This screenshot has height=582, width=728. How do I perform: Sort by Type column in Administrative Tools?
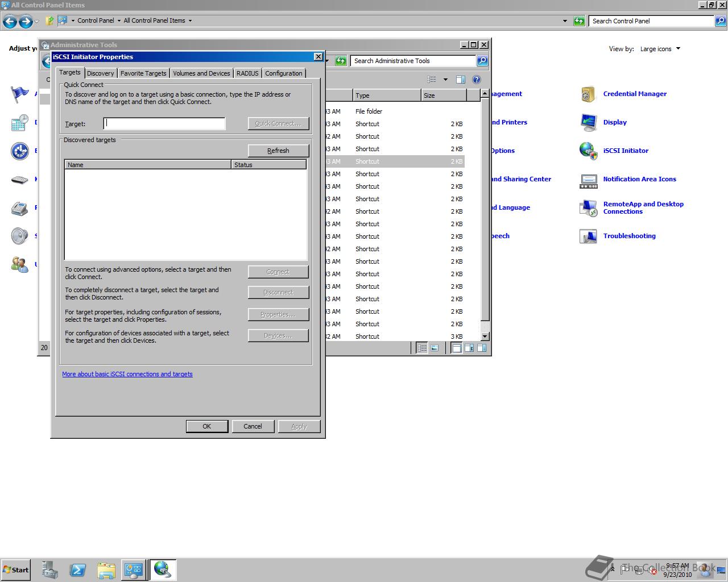point(387,95)
